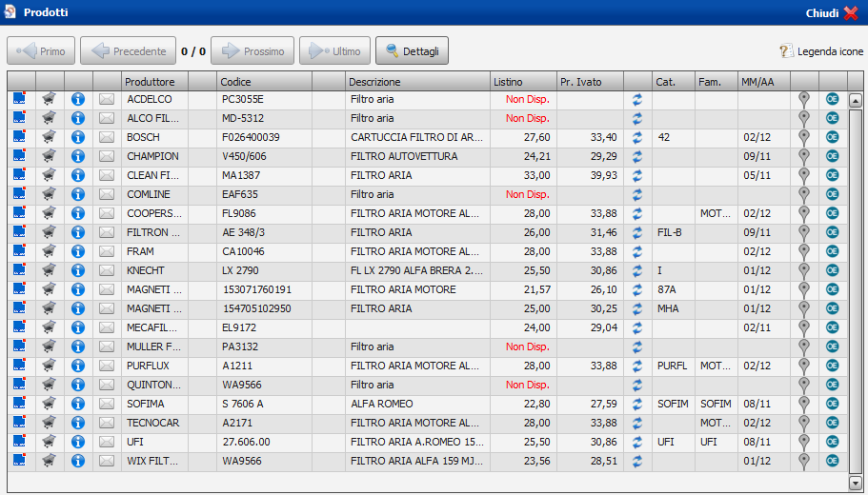Click the code EL9172 cell

(x=265, y=327)
